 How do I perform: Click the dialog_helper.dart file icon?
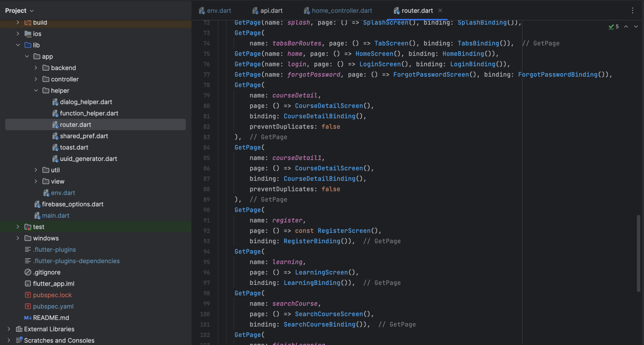55,102
